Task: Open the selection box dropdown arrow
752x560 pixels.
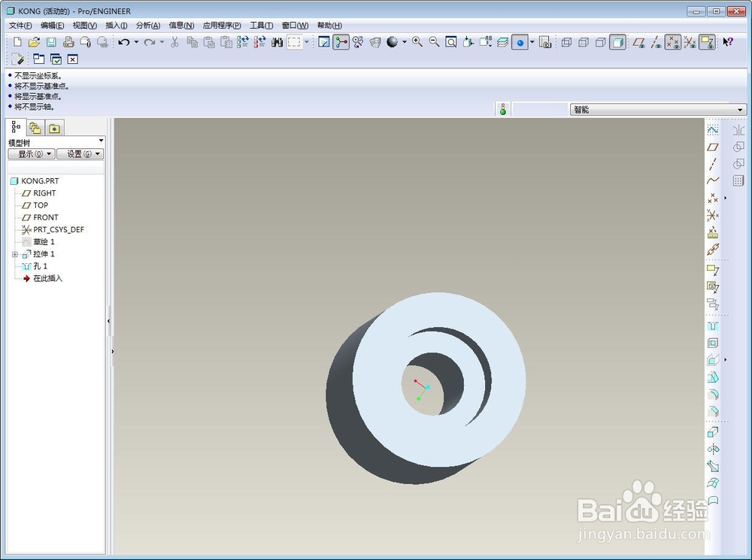Action: pos(307,42)
